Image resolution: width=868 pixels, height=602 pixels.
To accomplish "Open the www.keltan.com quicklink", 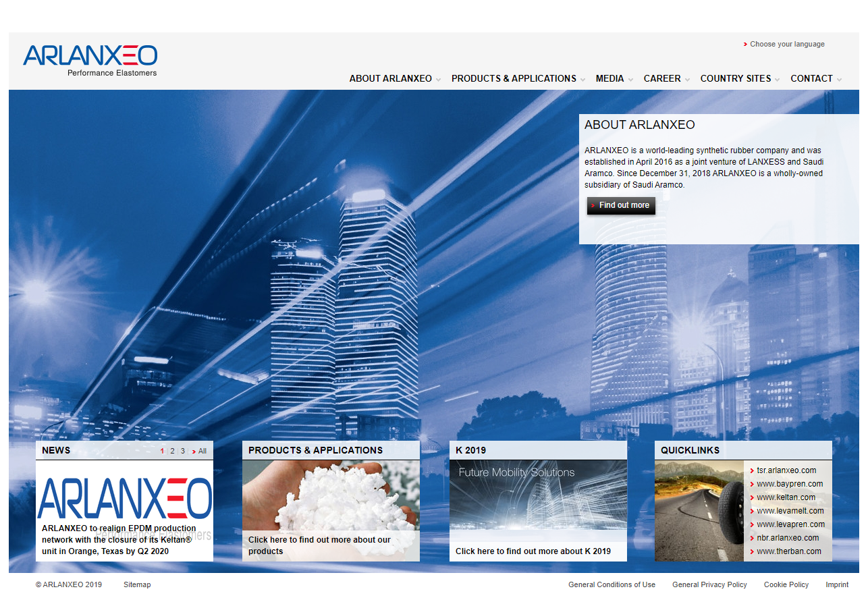I will click(786, 497).
